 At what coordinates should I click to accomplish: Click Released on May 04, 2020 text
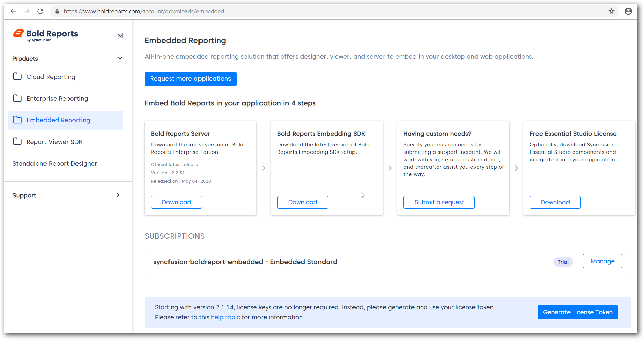click(181, 181)
